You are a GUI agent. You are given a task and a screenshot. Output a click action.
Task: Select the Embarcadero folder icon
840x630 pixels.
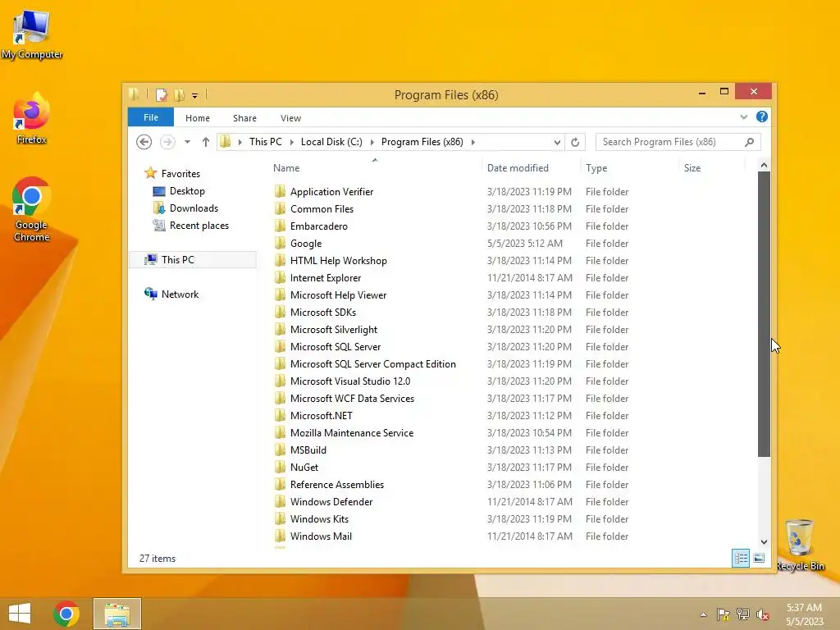coord(280,226)
